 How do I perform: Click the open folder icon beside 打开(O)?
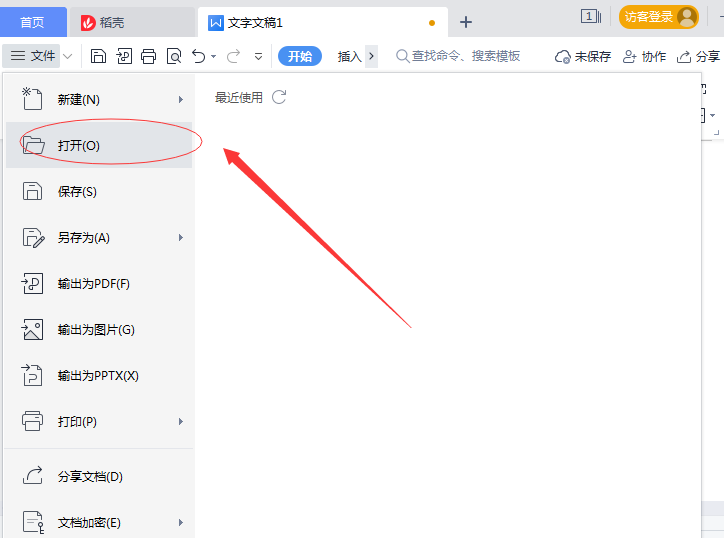coord(33,145)
